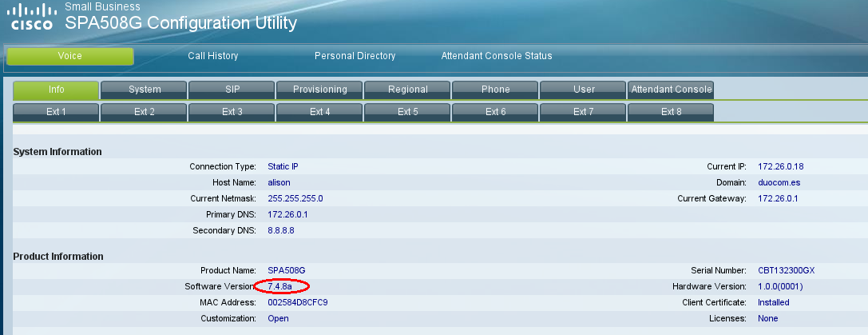Switch to the Phone tab
The width and height of the screenshot is (868, 335).
click(495, 90)
